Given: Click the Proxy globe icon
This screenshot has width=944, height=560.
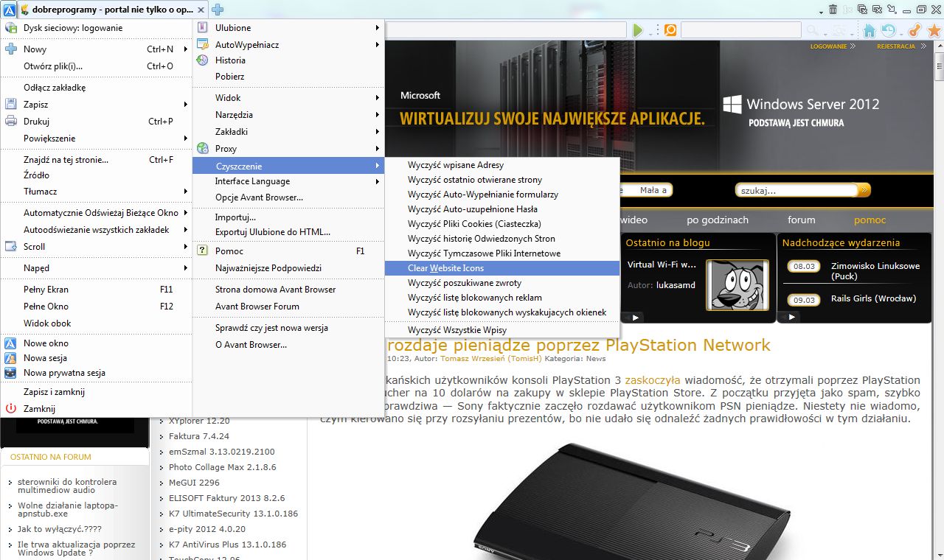Looking at the screenshot, I should pos(202,149).
